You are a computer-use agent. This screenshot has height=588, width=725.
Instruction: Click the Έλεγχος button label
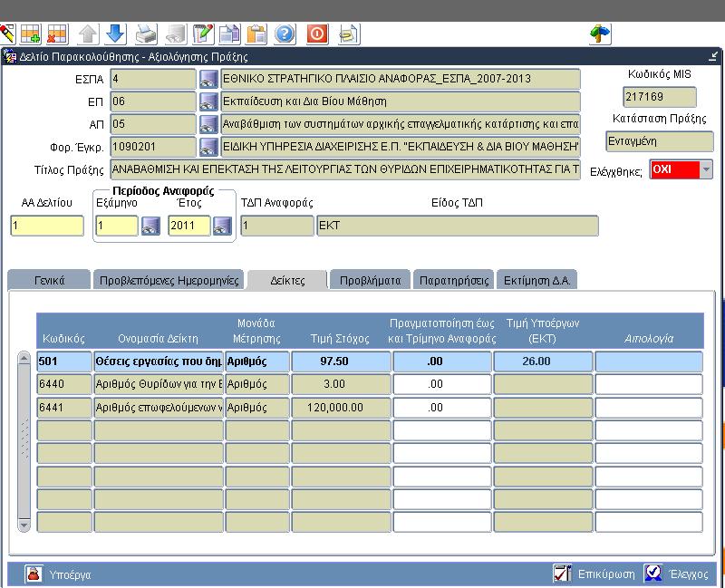[x=689, y=574]
